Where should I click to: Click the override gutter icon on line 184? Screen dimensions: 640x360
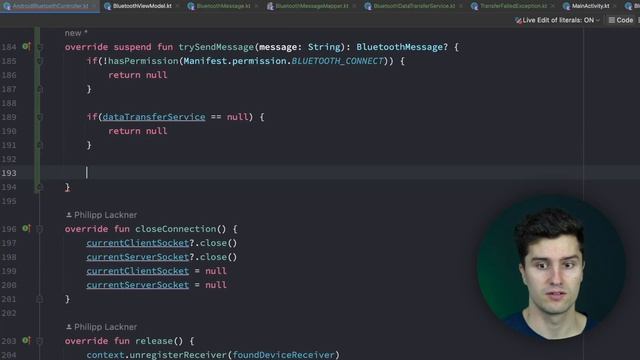click(26, 46)
